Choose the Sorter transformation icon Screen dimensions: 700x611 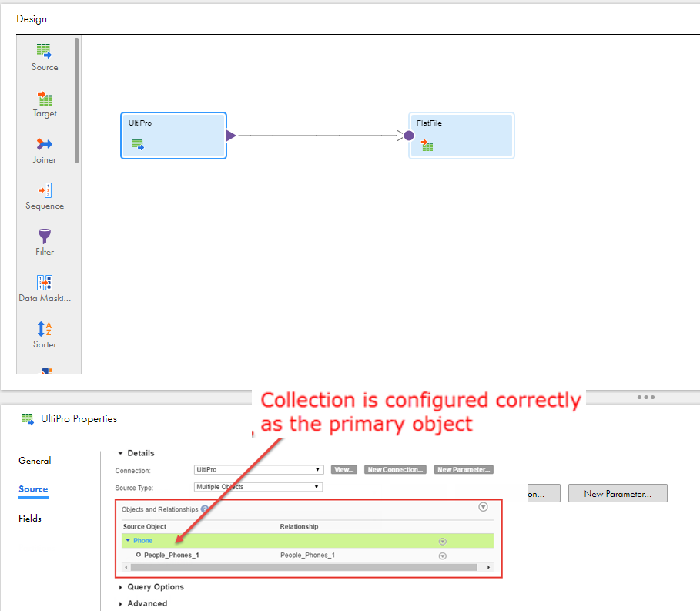(x=44, y=329)
